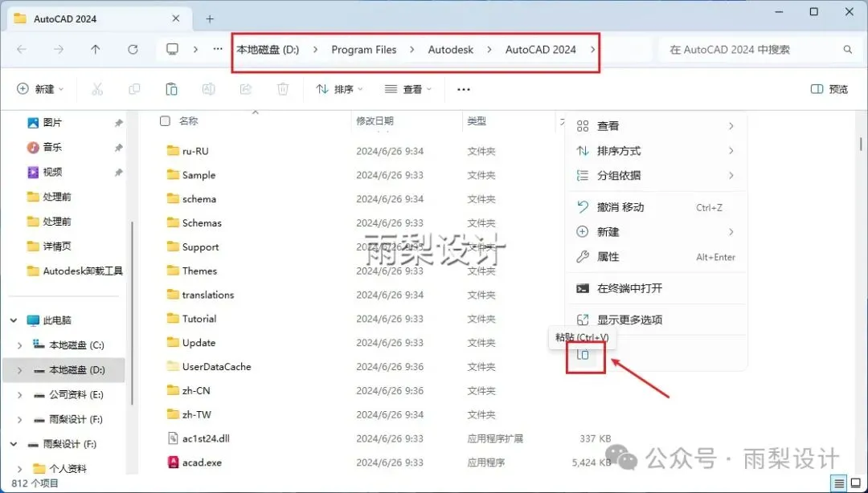Click the This PC monitor icon in address bar

pos(173,49)
